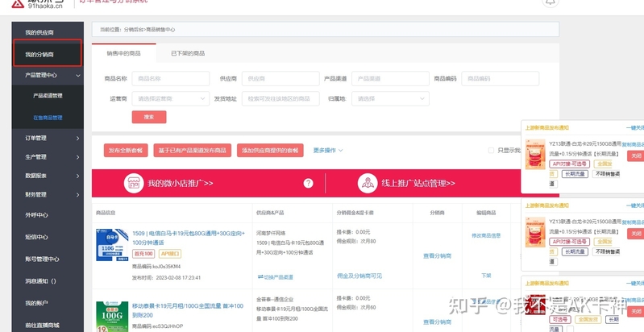Click the map pin promotion site icon
This screenshot has height=332, width=644.
[368, 183]
